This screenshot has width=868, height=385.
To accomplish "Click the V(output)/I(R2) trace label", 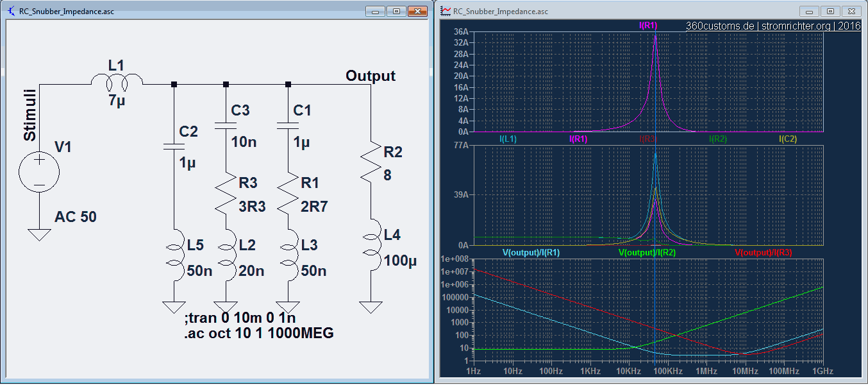I will (x=647, y=252).
